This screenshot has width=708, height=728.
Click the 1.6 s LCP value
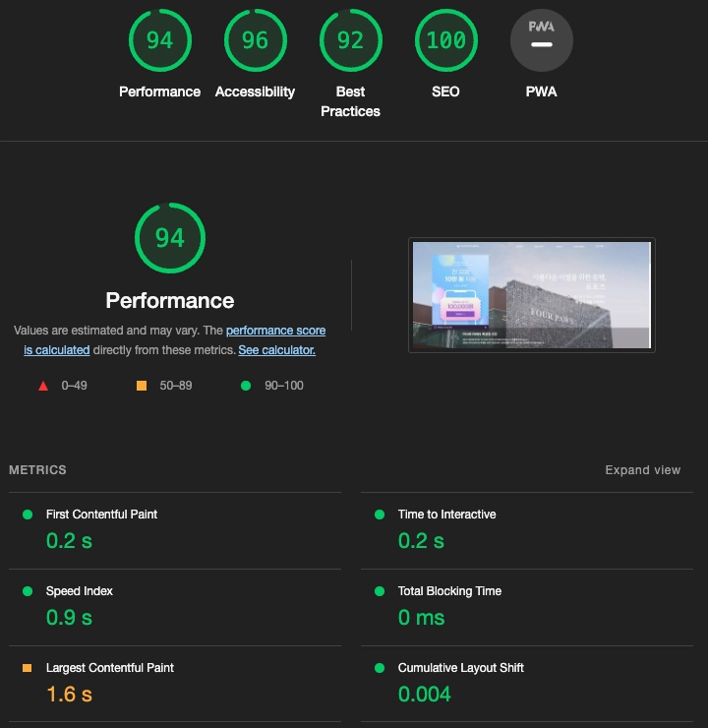tap(70, 695)
